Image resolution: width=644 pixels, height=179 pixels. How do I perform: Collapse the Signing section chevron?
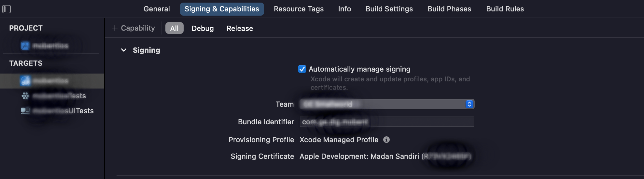tap(124, 50)
